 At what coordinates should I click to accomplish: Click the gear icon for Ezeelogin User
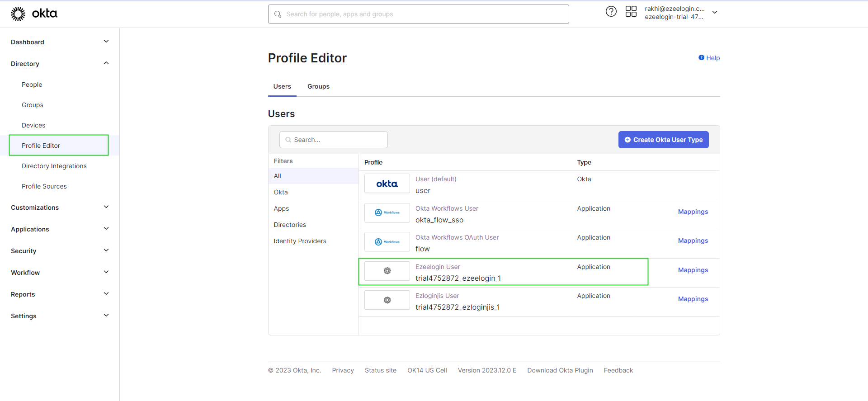tap(387, 271)
